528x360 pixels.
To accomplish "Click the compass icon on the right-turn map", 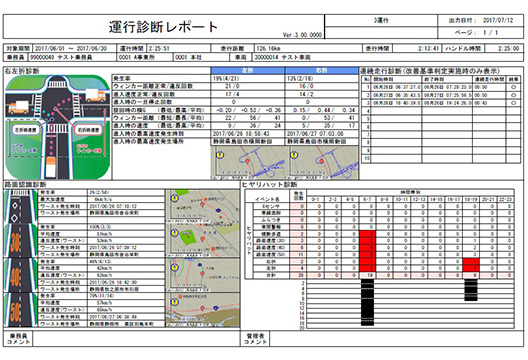I will tap(294, 155).
